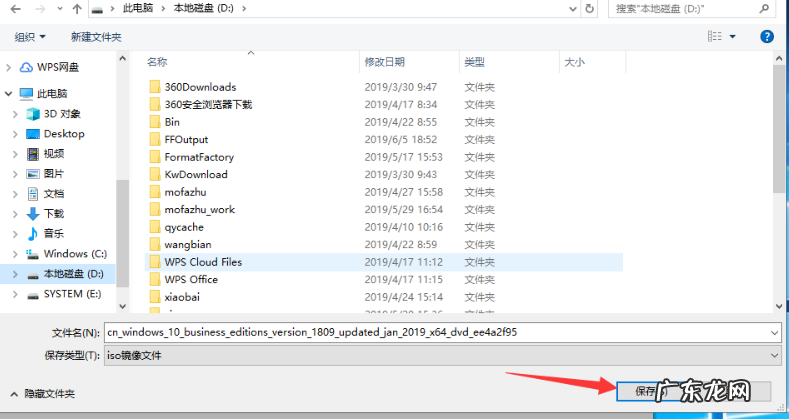This screenshot has width=789, height=420.
Task: Open 下载 folder in sidebar
Action: (x=45, y=214)
